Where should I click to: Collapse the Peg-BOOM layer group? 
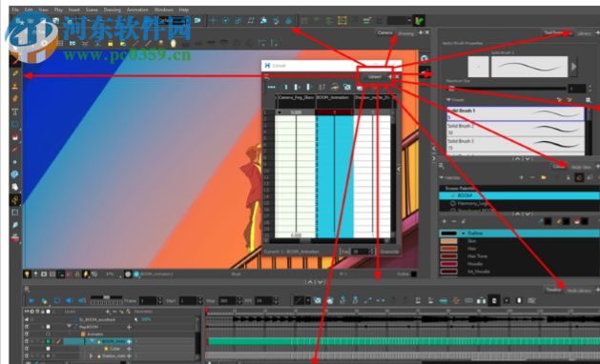(70, 326)
